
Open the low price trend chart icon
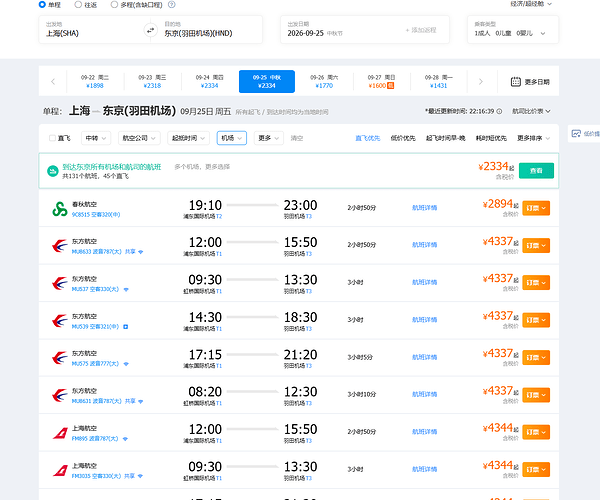coord(576,134)
